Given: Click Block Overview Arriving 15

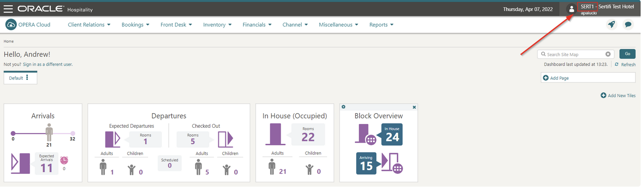Looking at the screenshot, I should (366, 166).
